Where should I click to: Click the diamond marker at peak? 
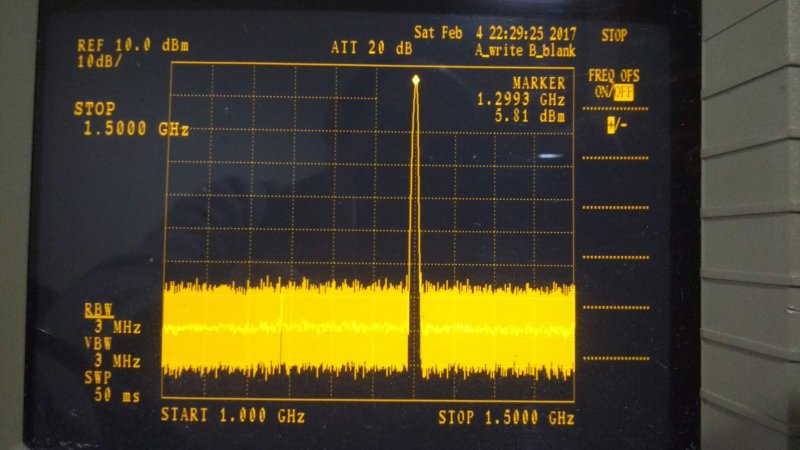[x=416, y=80]
